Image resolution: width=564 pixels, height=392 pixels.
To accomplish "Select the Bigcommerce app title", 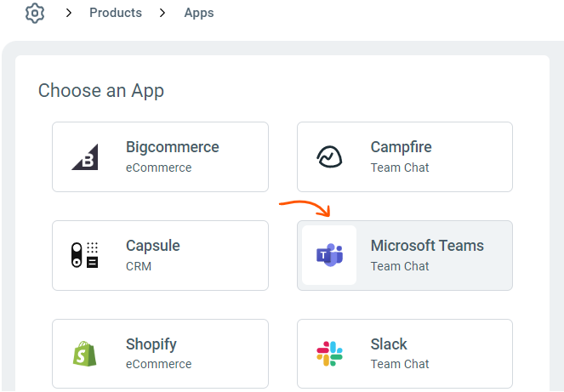I will tap(172, 147).
